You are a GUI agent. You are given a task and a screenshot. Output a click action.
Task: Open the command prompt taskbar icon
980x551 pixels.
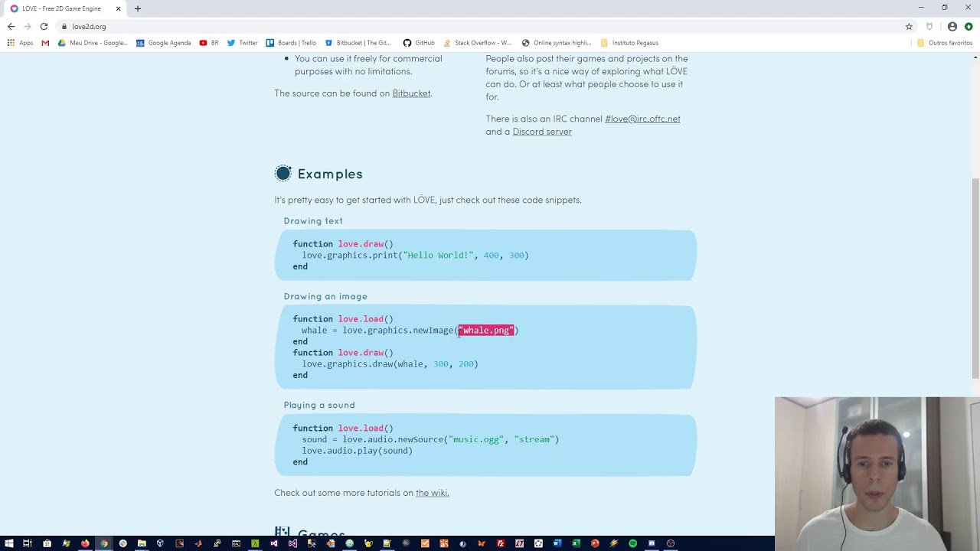236,543
